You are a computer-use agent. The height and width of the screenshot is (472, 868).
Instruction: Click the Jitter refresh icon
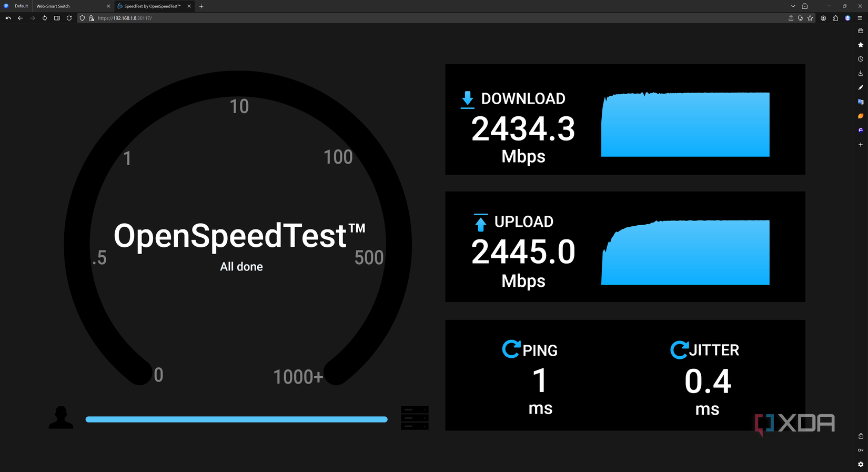[680, 349]
